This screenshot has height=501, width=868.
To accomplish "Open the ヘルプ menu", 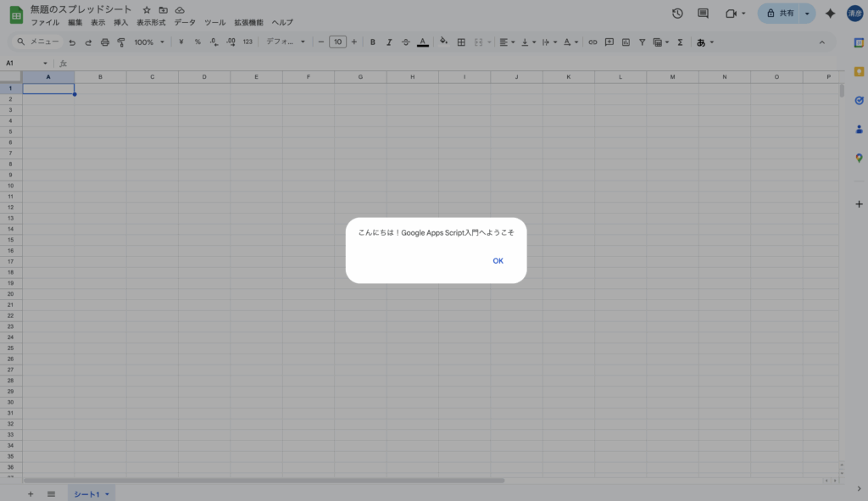I will [x=282, y=23].
